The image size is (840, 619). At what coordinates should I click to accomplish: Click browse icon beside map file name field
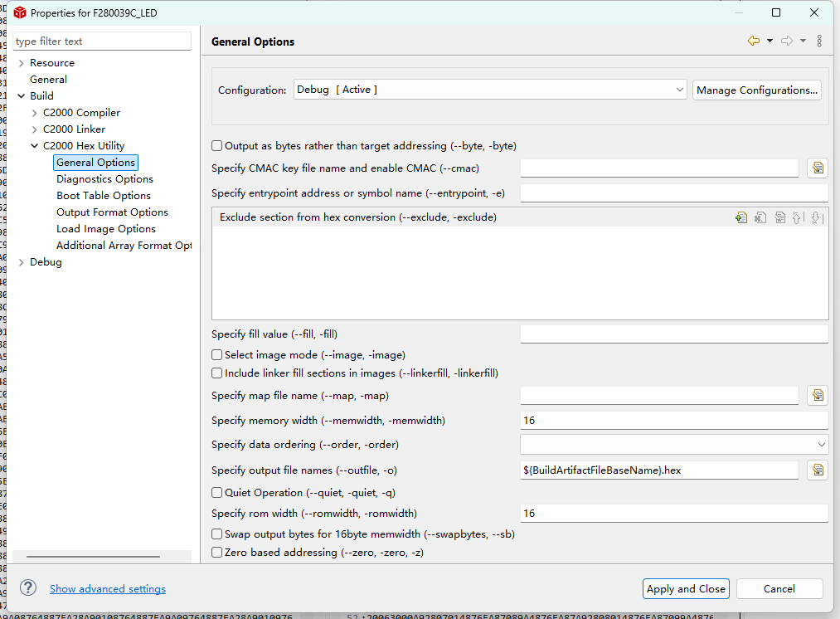coord(818,396)
